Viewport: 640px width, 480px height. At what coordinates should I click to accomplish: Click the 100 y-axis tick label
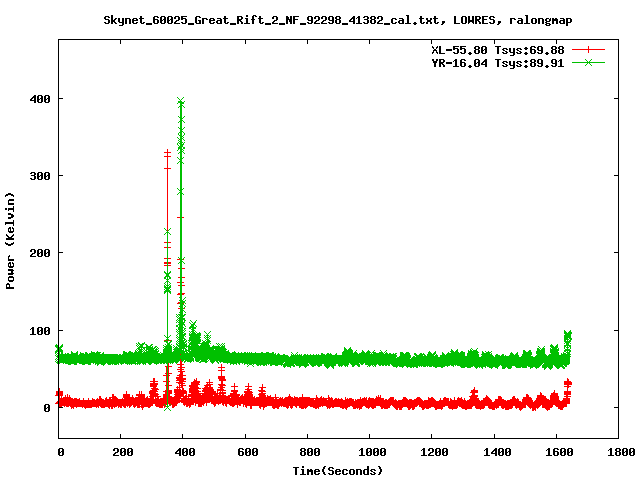coord(40,331)
